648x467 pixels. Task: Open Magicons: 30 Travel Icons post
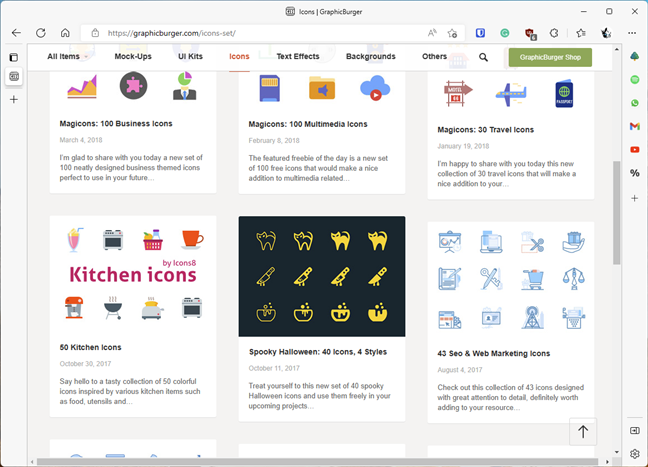[x=486, y=130]
